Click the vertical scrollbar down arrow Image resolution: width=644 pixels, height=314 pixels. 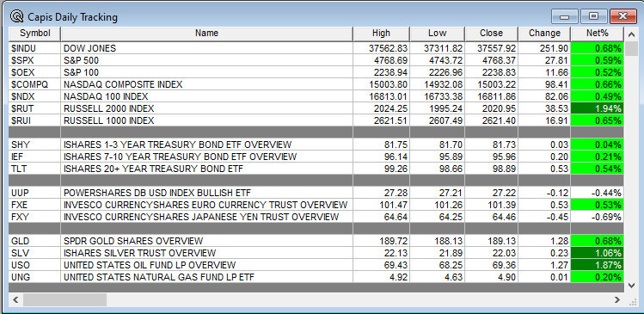631,286
